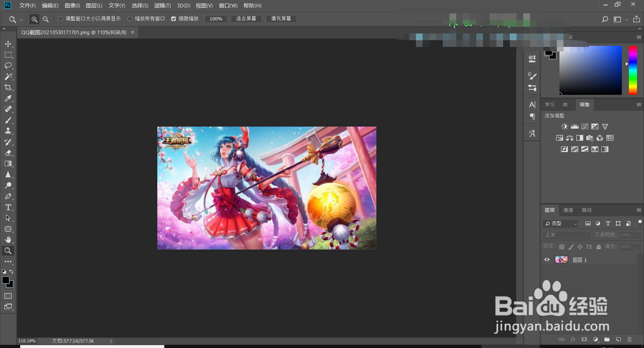Image resolution: width=644 pixels, height=348 pixels.
Task: Select the Pen tool
Action: tap(8, 196)
